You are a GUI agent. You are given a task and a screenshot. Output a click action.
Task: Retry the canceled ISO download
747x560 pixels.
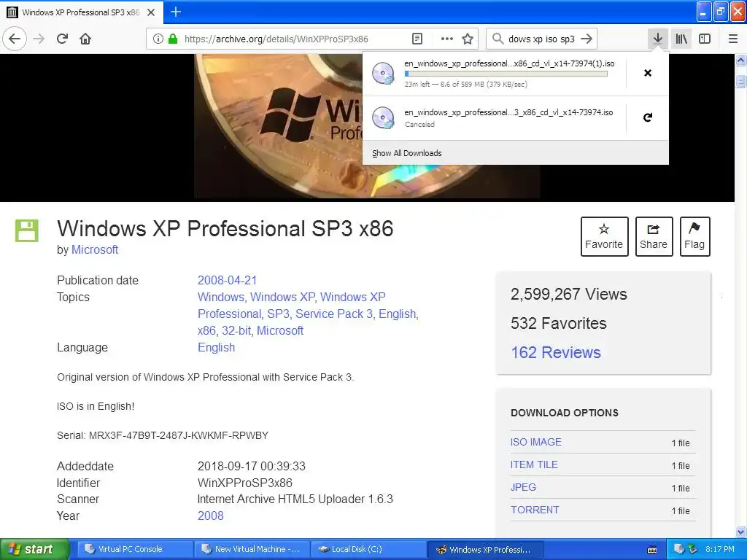648,117
